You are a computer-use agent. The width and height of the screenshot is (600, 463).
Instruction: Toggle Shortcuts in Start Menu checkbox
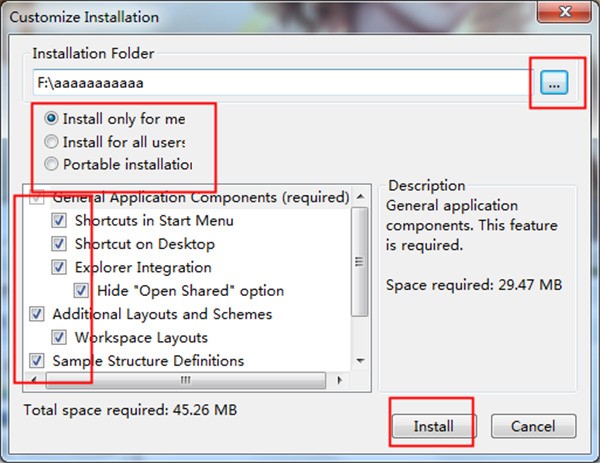[x=59, y=220]
